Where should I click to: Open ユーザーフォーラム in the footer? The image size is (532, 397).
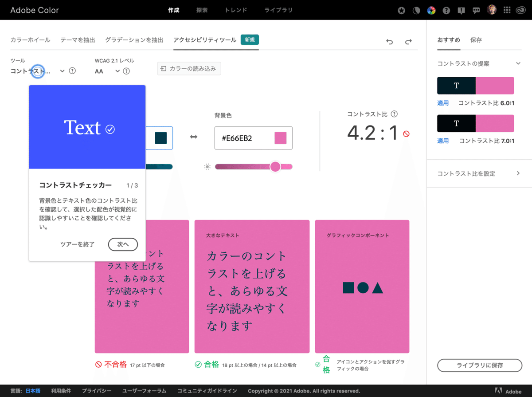145,391
